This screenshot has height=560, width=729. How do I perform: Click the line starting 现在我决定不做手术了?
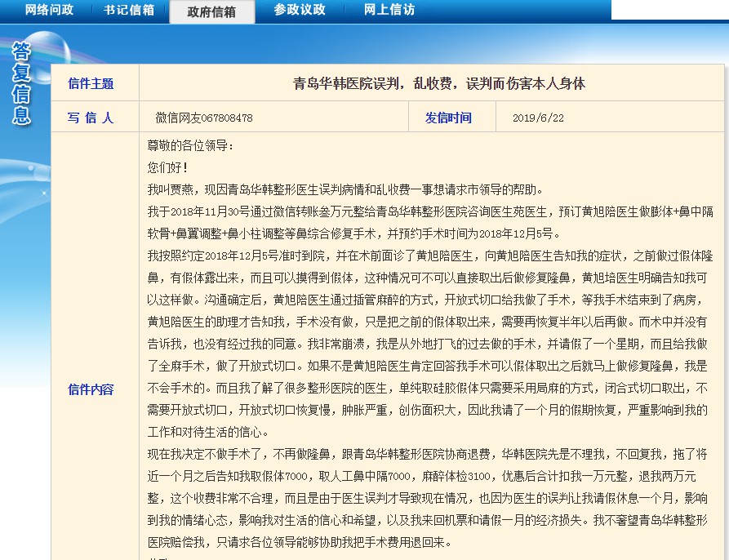point(427,454)
